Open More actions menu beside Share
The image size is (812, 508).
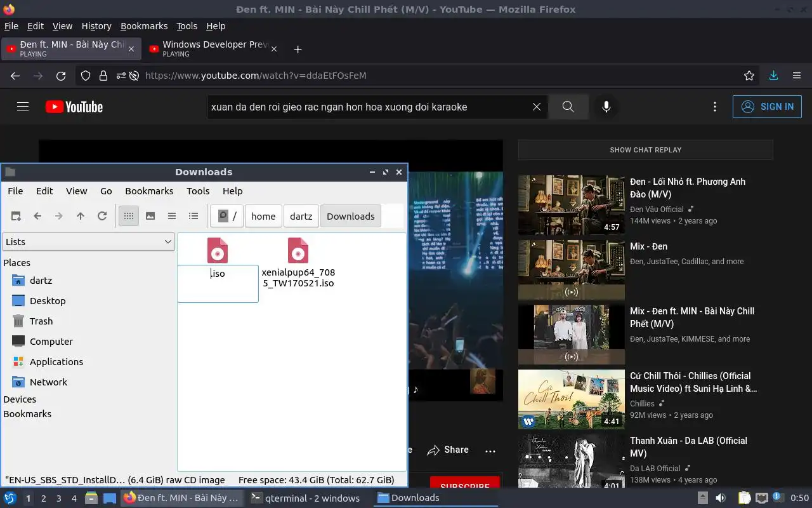(x=490, y=450)
